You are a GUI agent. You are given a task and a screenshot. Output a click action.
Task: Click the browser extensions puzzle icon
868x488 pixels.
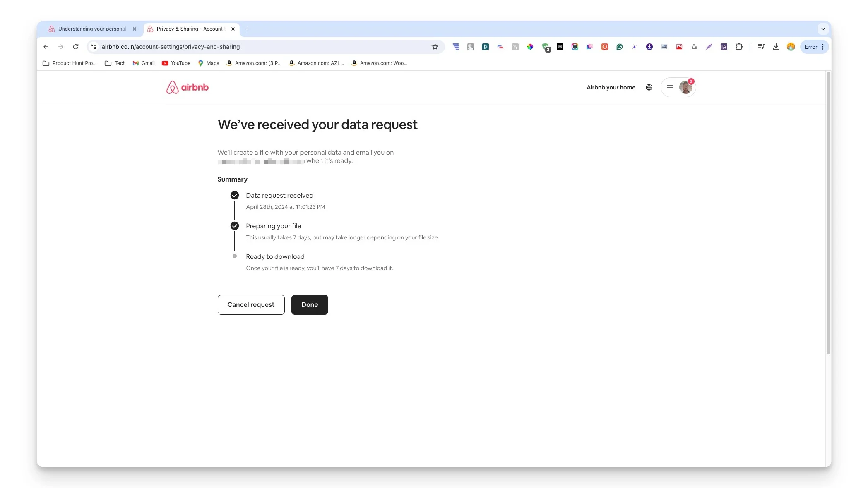click(x=739, y=46)
